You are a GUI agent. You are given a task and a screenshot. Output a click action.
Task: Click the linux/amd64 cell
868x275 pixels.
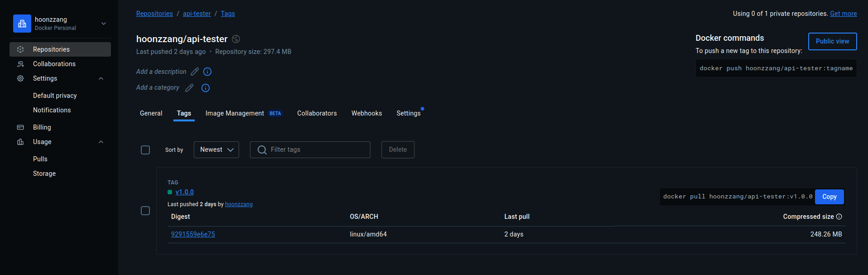368,234
